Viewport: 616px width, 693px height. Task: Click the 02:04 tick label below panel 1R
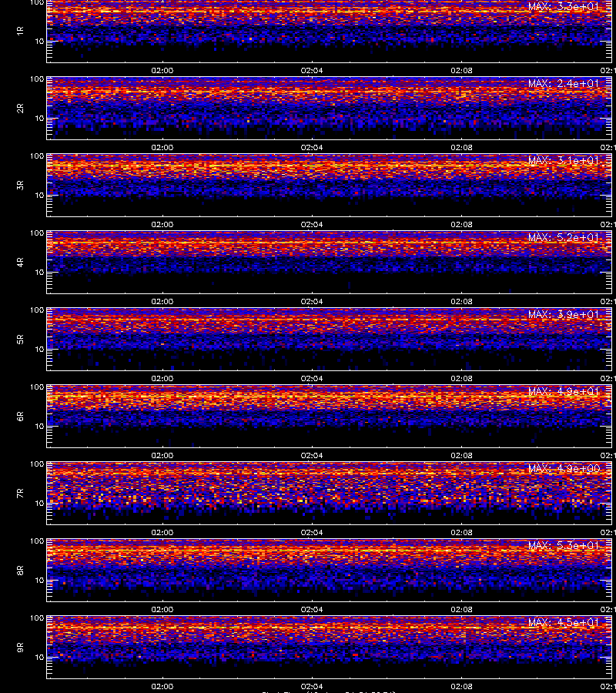pyautogui.click(x=312, y=70)
